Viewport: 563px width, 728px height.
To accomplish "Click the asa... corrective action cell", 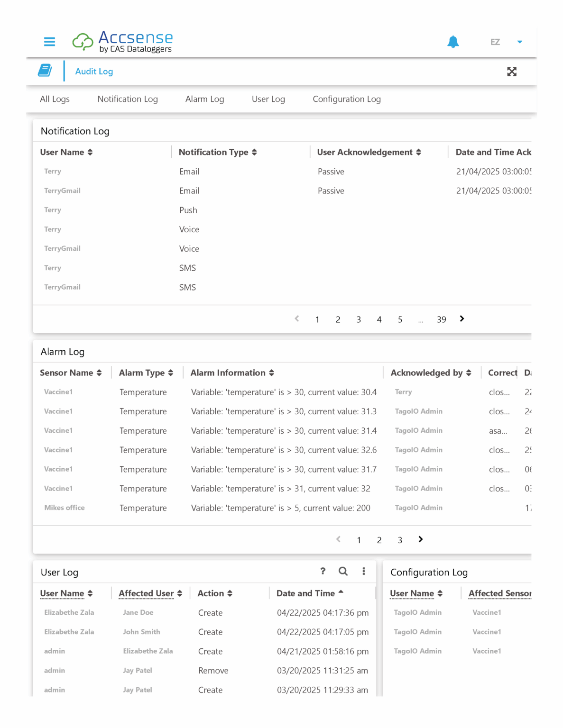I will coord(498,431).
